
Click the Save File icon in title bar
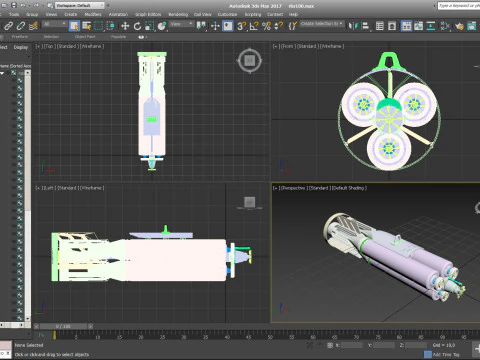pos(14,5)
